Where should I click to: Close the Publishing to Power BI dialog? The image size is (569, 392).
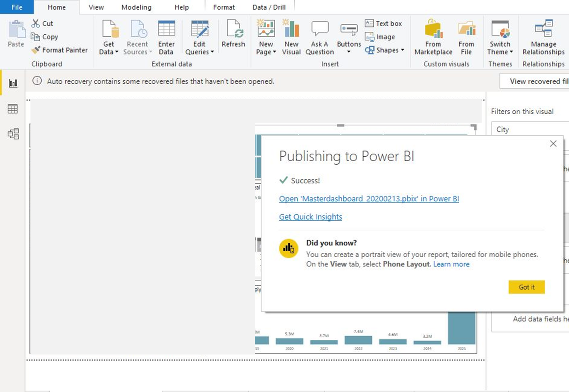point(553,144)
